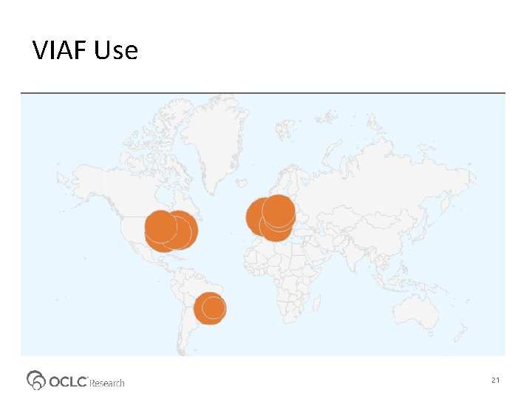Click the OCLC swirl logo icon

pos(36,380)
